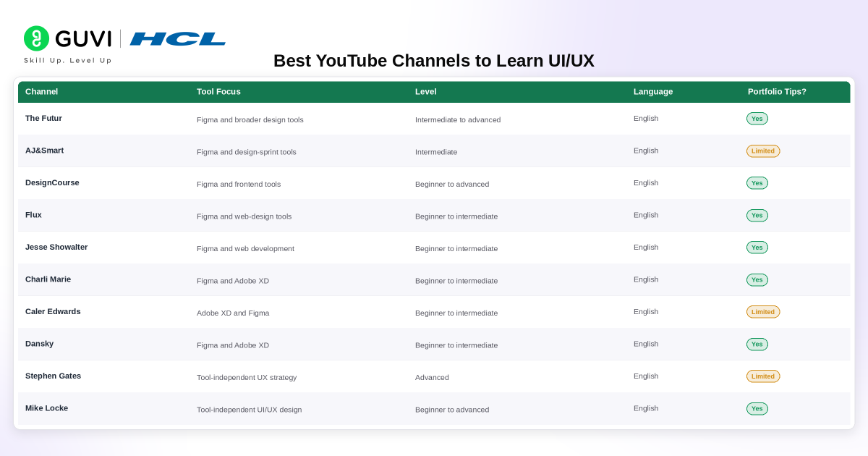This screenshot has height=456, width=868.
Task: Select Flux channel name
Action: tap(33, 215)
